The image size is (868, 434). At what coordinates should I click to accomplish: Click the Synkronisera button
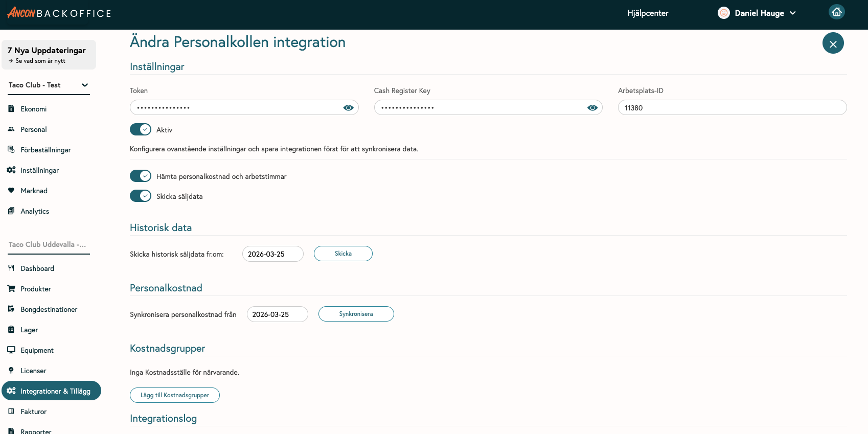point(356,314)
